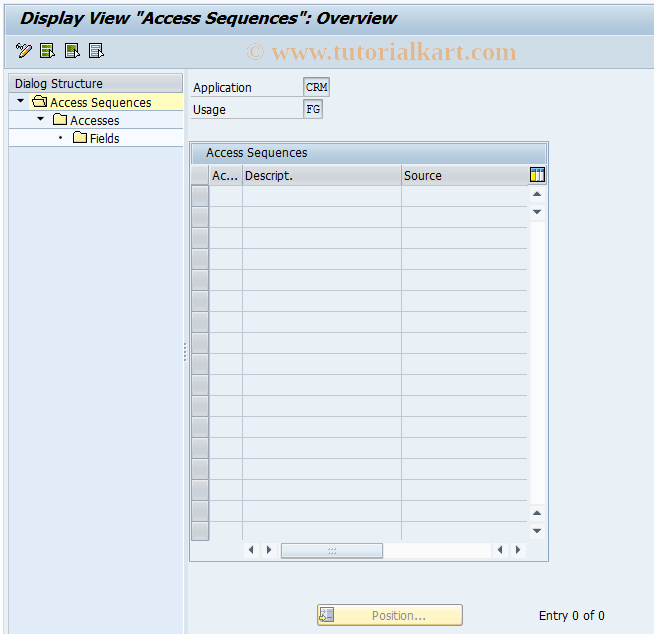Click the Display/Change toggle pencil icon
Viewport: 654px width, 634px height.
coord(23,51)
